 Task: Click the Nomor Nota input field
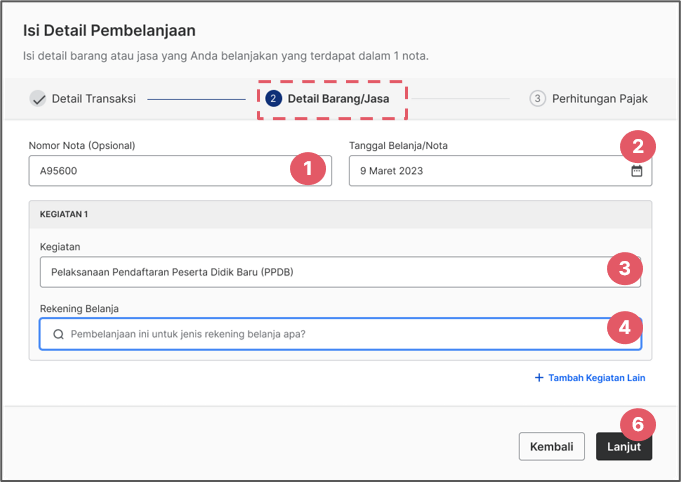pyautogui.click(x=180, y=171)
